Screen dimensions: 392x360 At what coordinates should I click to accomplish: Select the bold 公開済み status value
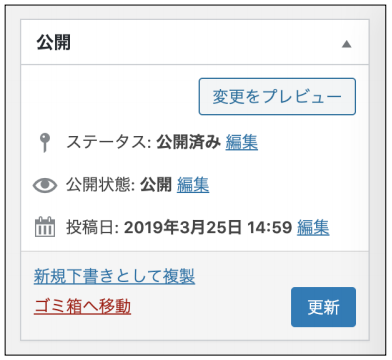point(189,142)
